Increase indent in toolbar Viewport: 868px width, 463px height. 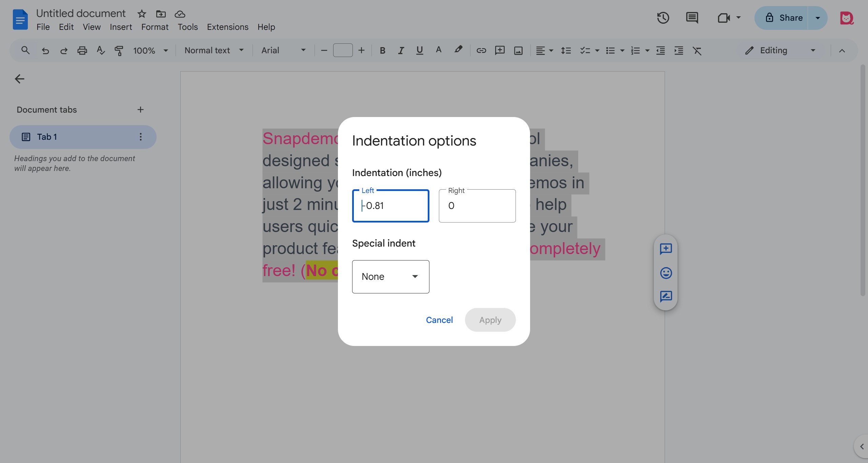coord(679,51)
